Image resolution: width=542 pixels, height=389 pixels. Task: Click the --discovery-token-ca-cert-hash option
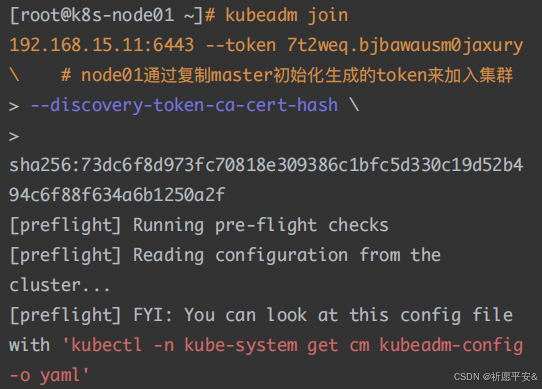184,105
